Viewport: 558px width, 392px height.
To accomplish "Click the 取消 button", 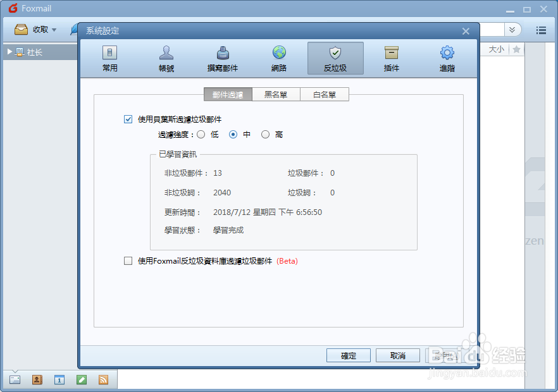I will [x=398, y=355].
